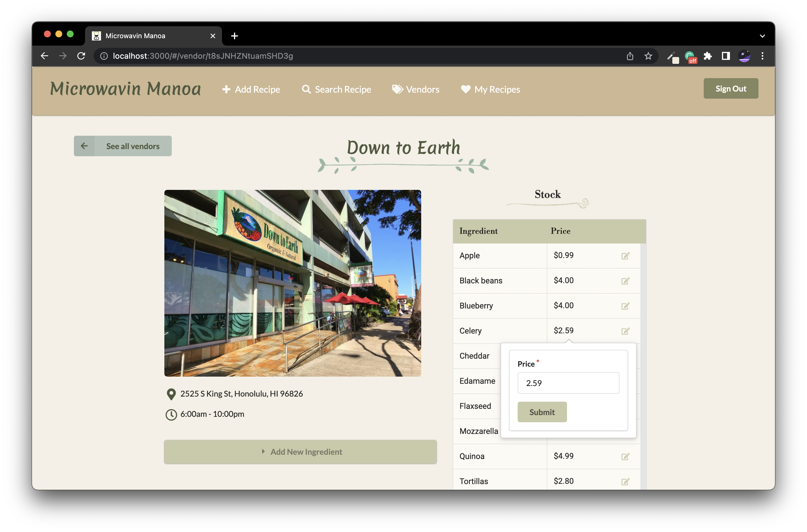Click the address bar URL
807x532 pixels.
point(203,56)
